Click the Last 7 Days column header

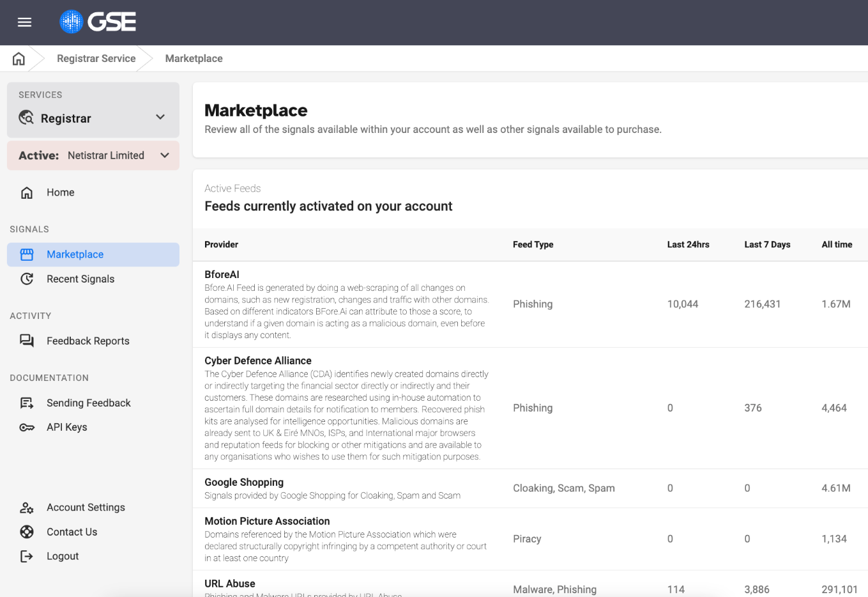tap(767, 244)
